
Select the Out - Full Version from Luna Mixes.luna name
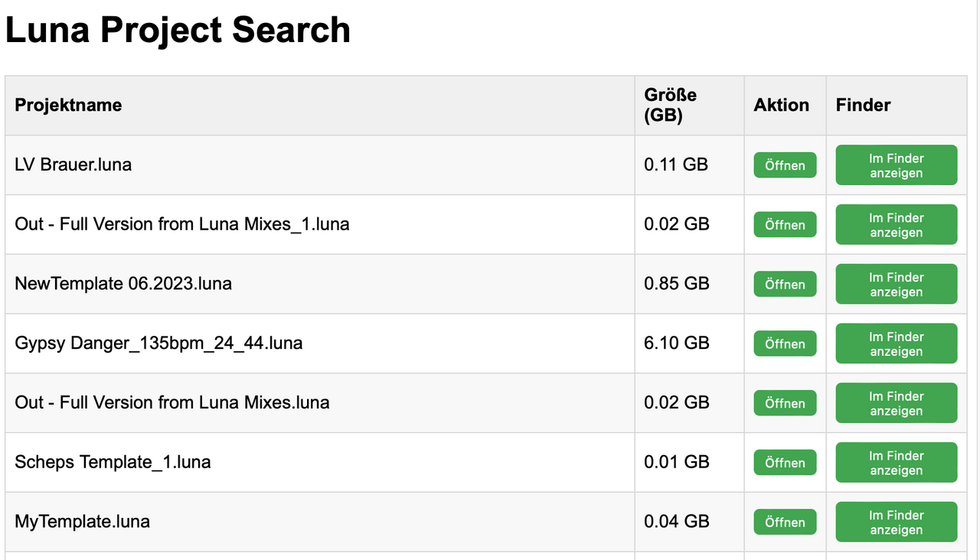(x=172, y=402)
